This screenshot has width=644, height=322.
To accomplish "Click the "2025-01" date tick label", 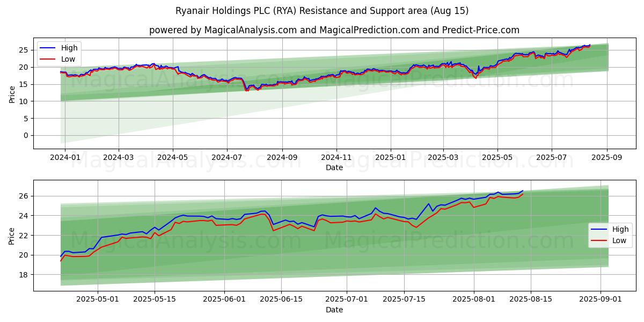I will click(390, 158).
